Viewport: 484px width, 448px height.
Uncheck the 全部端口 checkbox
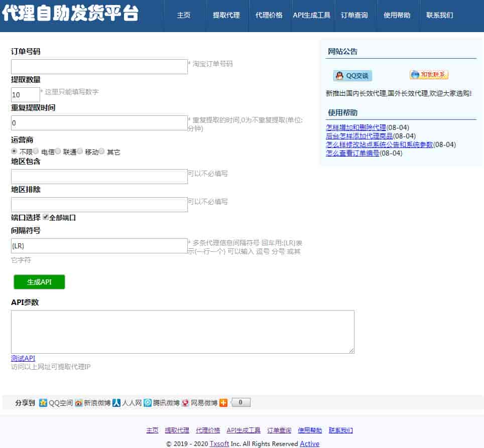coord(46,218)
